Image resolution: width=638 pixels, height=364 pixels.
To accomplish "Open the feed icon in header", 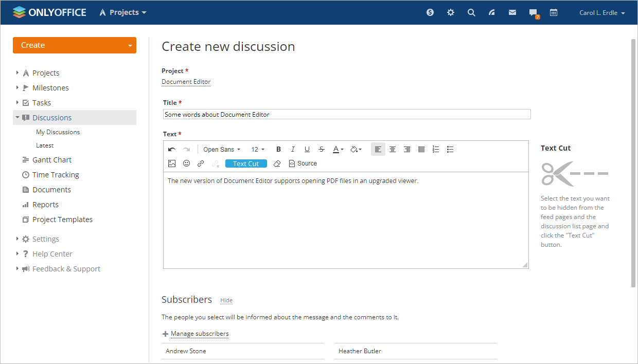I will tap(492, 12).
